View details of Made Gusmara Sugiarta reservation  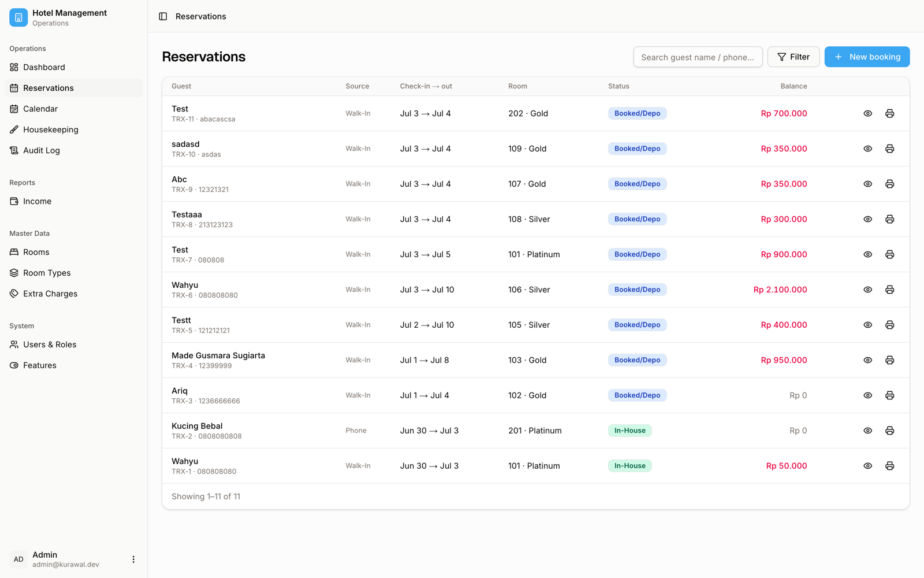coord(867,360)
